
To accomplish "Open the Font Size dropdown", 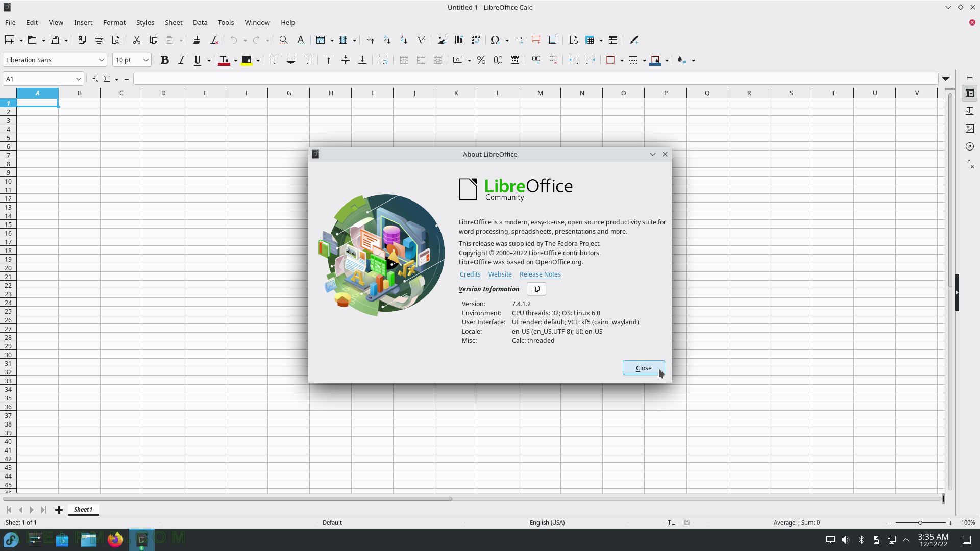I will 145,60.
